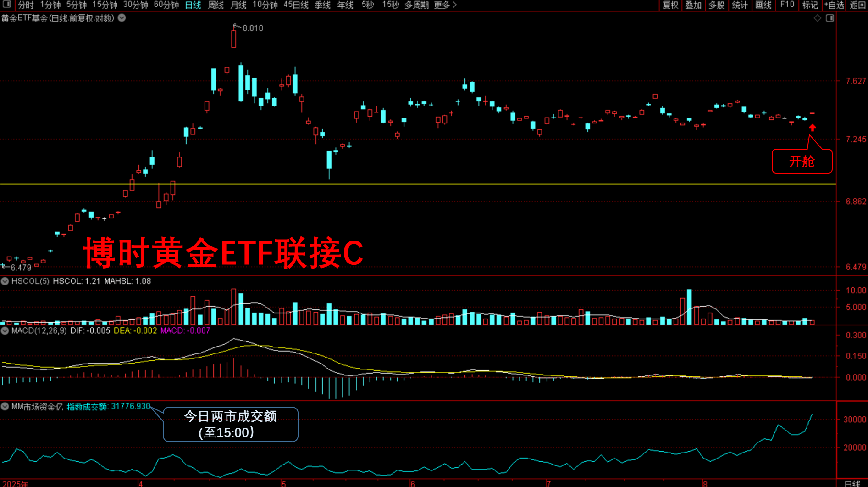The height and width of the screenshot is (487, 868).
Task: Click the DIF: -0.005 value
Action: pyautogui.click(x=90, y=330)
